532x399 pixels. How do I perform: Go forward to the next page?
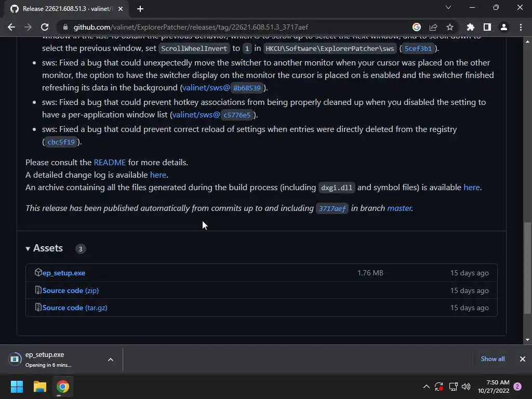(28, 27)
